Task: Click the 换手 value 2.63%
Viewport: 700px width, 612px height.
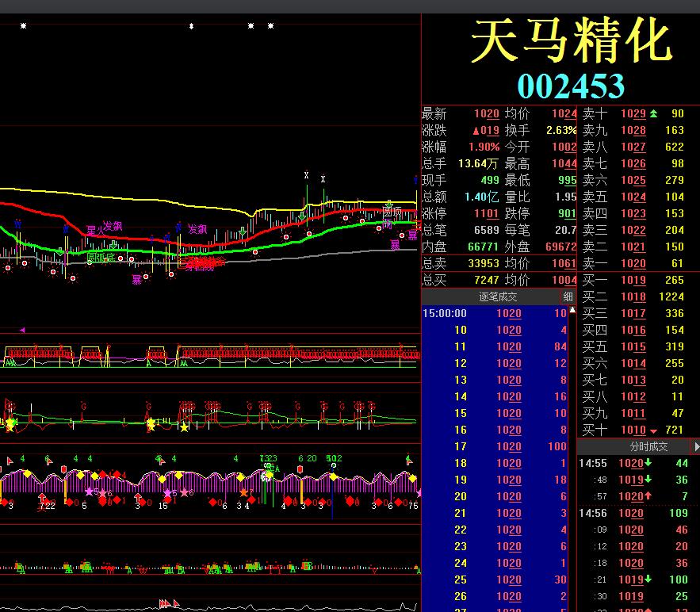Action: pyautogui.click(x=561, y=130)
